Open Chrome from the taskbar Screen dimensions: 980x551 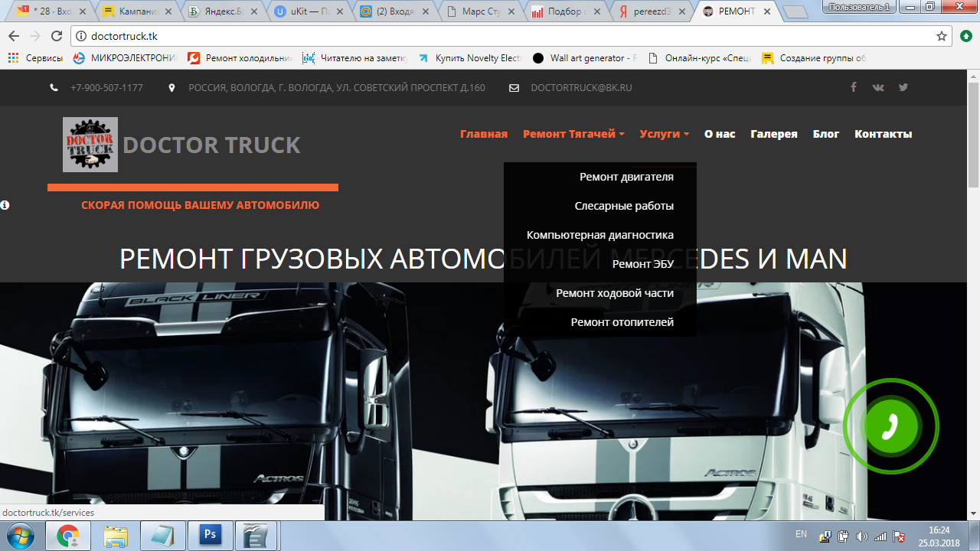tap(68, 536)
